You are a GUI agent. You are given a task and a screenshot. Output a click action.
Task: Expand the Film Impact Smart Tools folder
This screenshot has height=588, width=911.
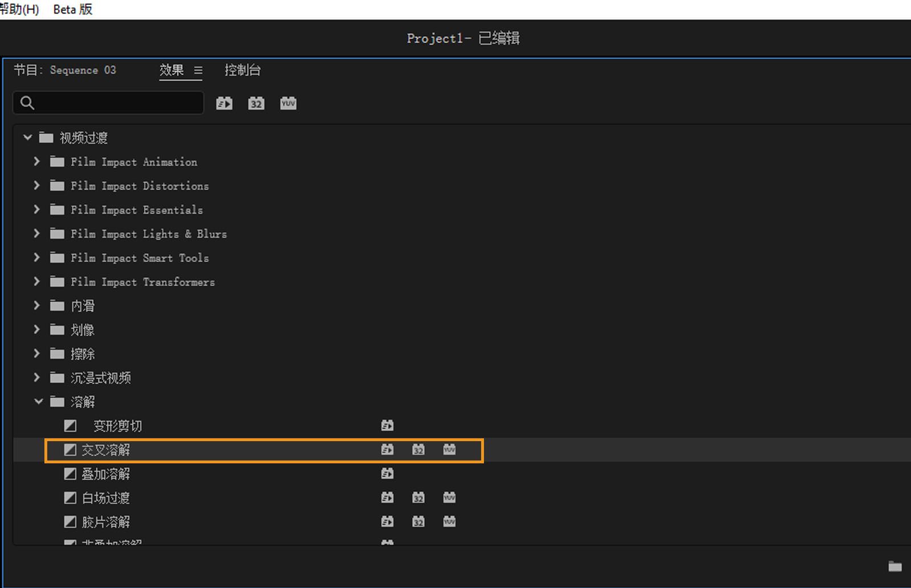(37, 258)
